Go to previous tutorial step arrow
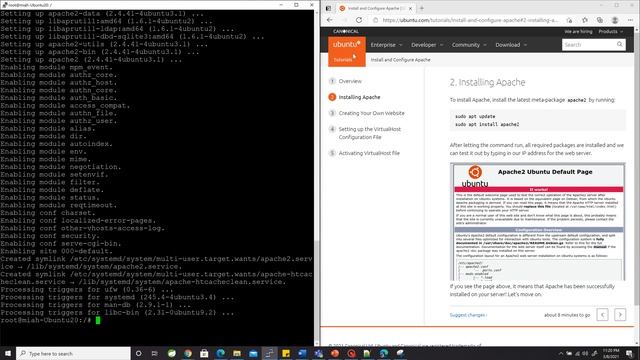The image size is (640, 360). coord(602,315)
